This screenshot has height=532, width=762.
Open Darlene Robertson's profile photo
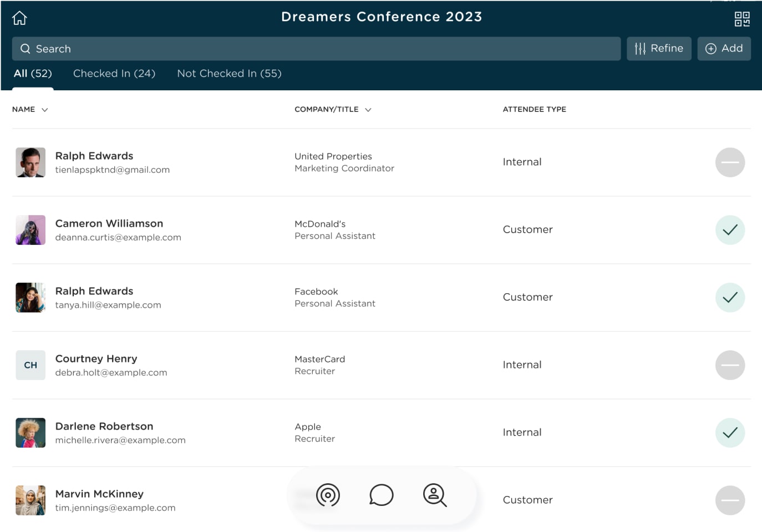pyautogui.click(x=31, y=433)
